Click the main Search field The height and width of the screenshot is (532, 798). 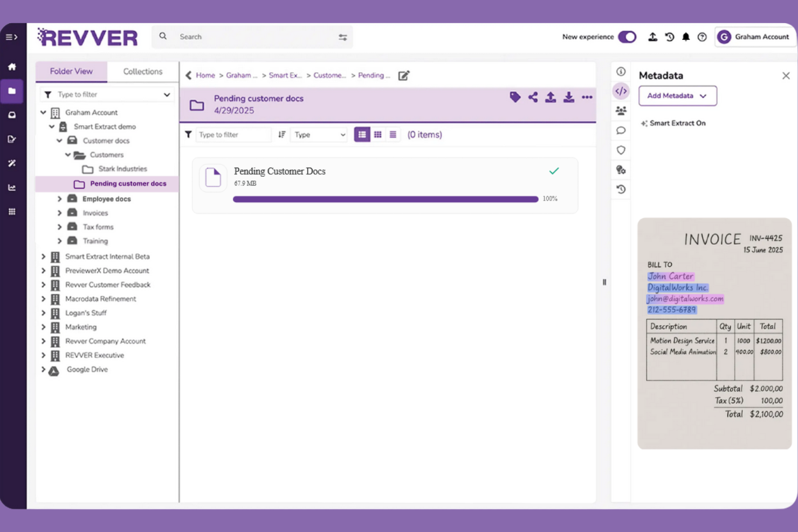coord(252,37)
